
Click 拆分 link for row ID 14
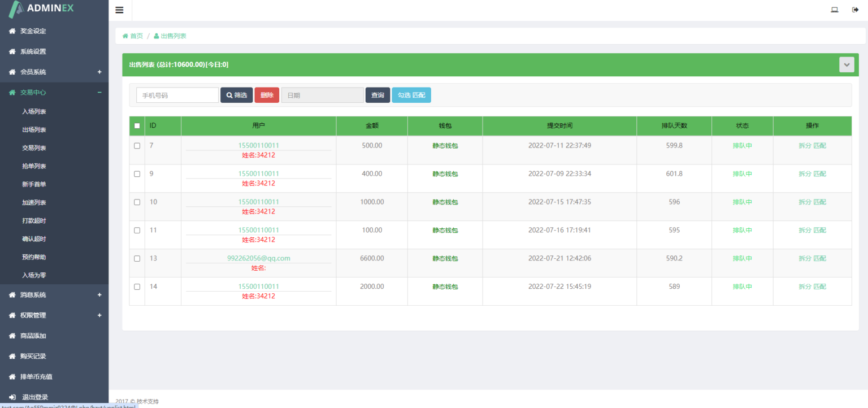click(805, 287)
